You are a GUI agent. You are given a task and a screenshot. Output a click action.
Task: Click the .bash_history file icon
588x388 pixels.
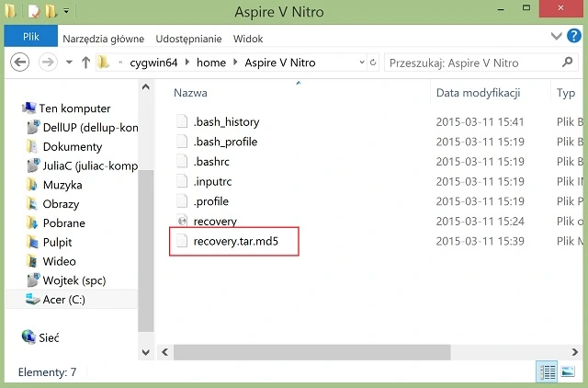point(182,121)
